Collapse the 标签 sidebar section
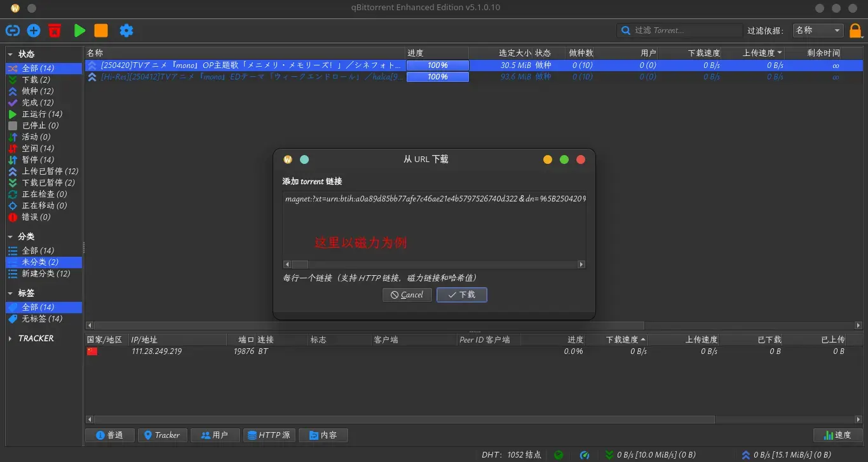 pos(10,294)
